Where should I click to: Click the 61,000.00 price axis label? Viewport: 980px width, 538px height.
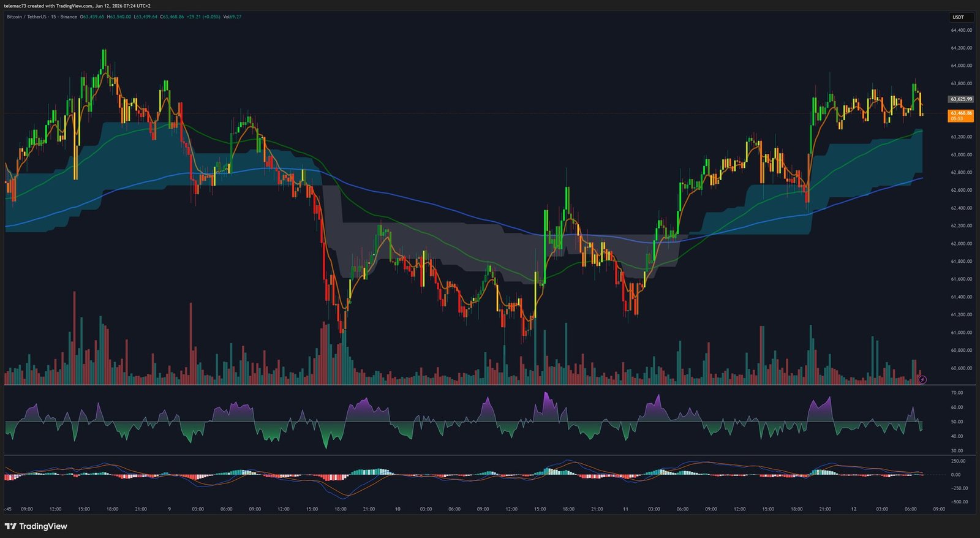[x=961, y=333]
